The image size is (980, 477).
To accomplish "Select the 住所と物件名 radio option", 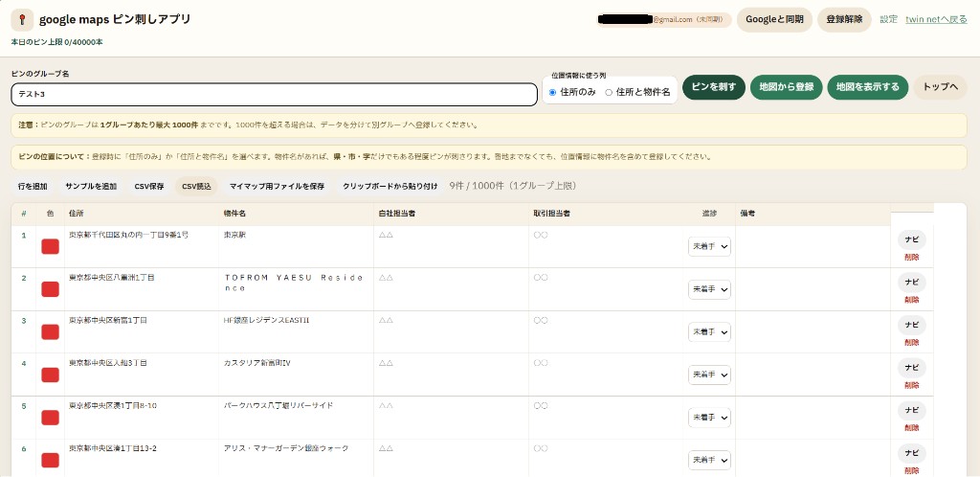I will coord(609,93).
